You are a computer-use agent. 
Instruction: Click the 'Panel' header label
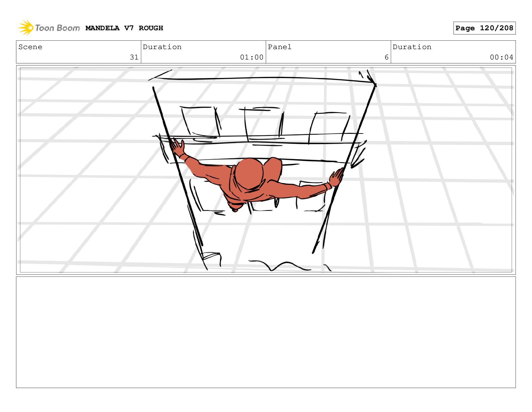[280, 47]
